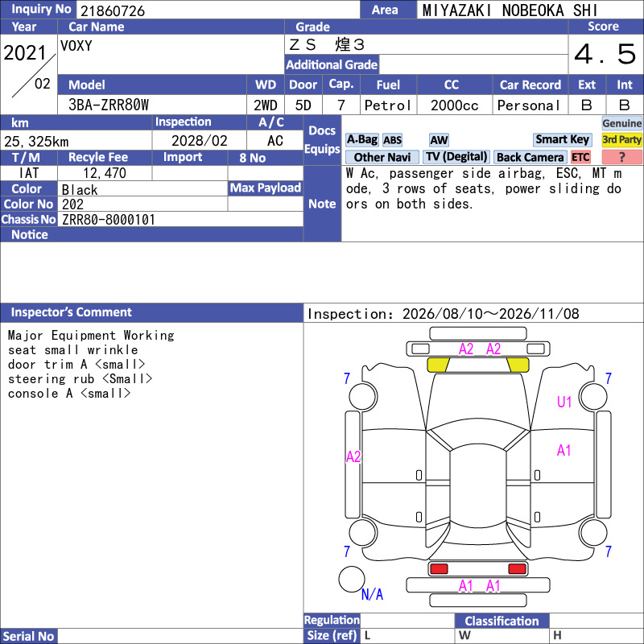Click the TV (Degital) badge
This screenshot has width=644, height=644.
click(456, 157)
